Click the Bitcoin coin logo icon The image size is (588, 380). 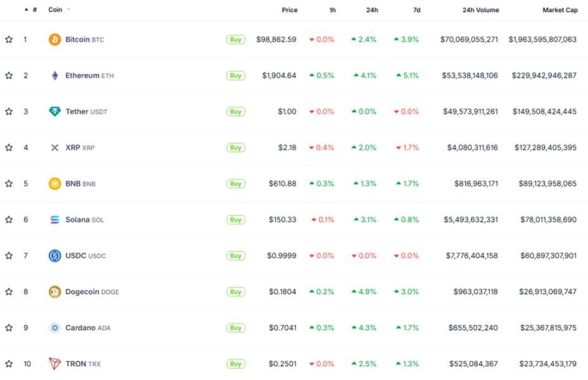tap(55, 39)
